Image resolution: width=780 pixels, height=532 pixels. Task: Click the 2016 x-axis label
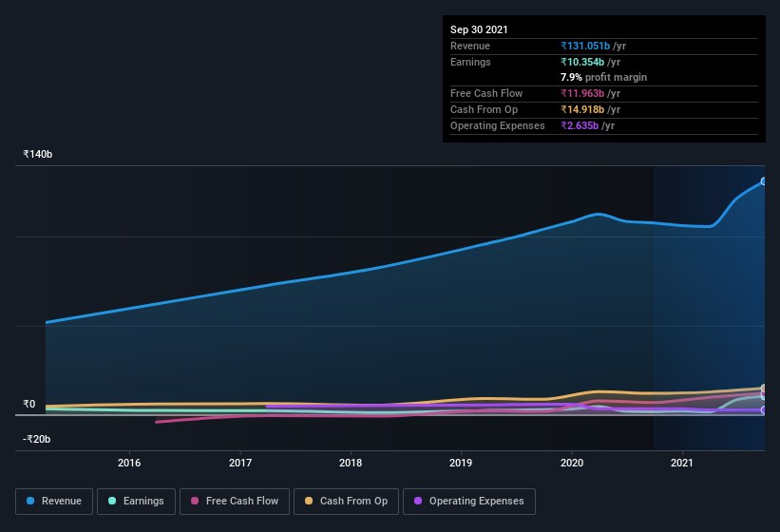[x=129, y=463]
